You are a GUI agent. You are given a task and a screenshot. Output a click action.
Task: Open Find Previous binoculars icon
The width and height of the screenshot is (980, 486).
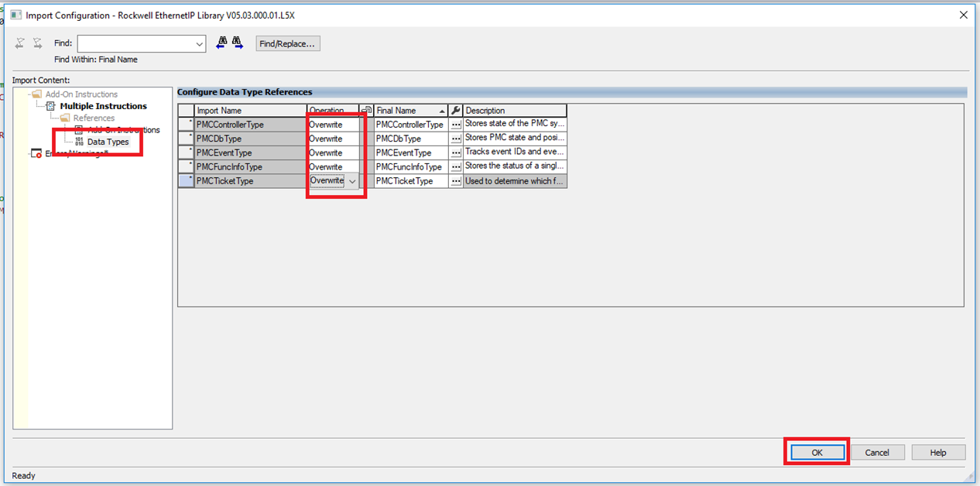pos(221,43)
